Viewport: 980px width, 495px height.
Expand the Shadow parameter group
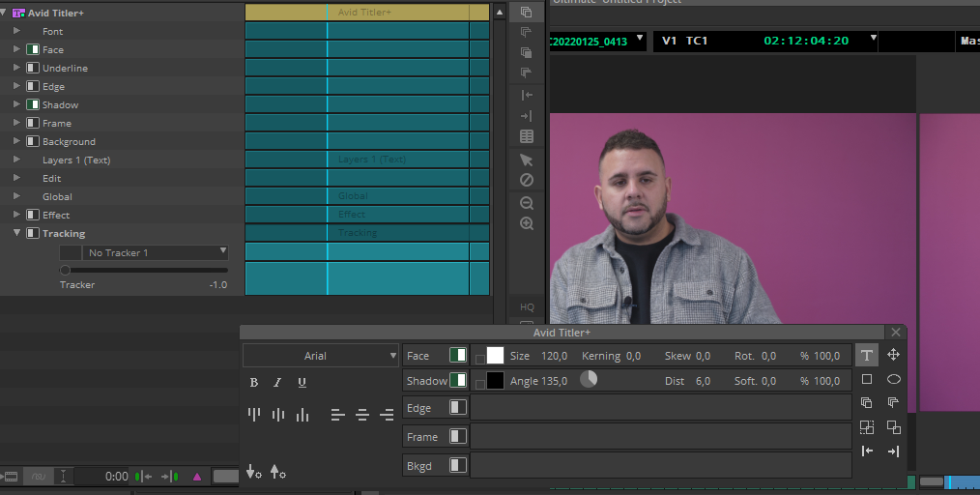tap(16, 104)
